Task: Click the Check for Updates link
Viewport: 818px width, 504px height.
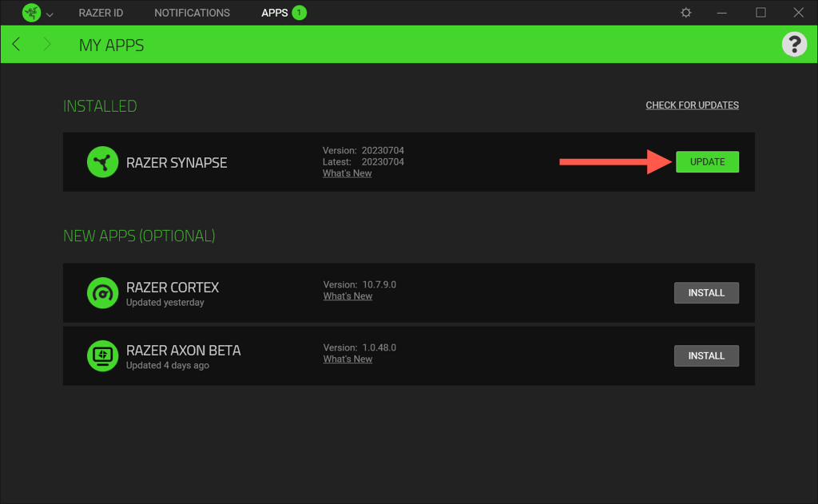Action: (692, 105)
